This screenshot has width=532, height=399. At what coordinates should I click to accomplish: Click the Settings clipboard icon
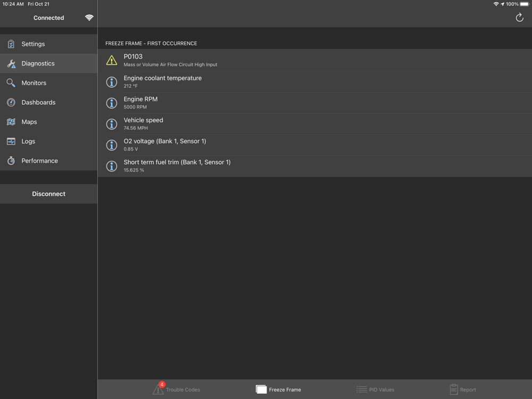[11, 44]
